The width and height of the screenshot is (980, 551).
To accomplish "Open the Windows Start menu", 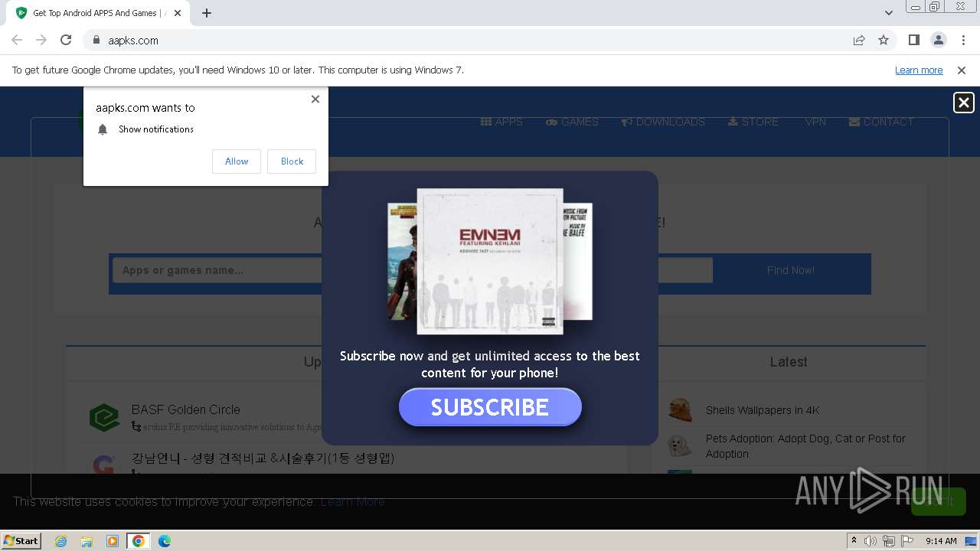I will 21,540.
